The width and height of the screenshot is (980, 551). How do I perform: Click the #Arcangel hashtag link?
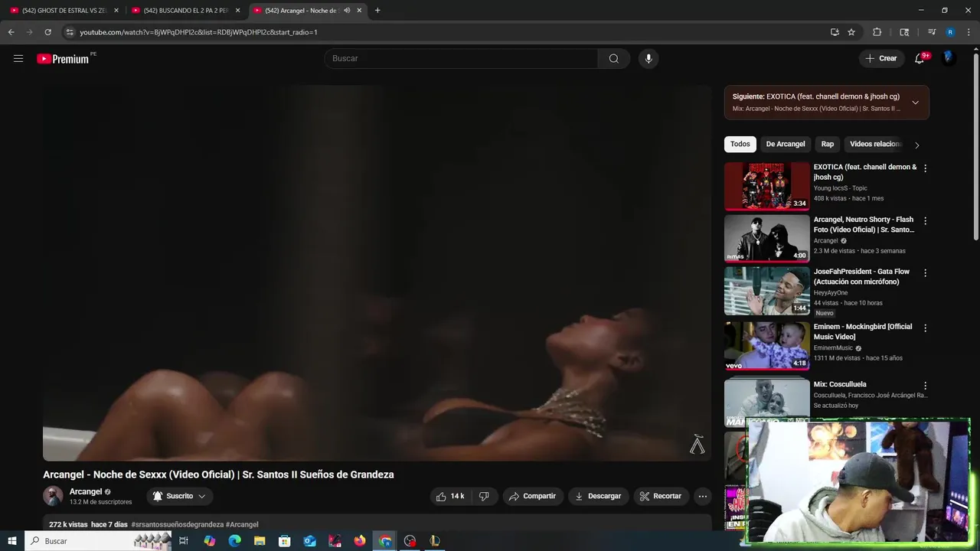point(242,524)
